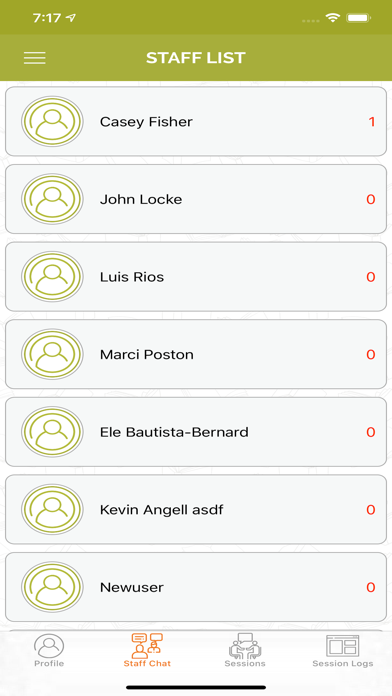Viewport: 392px width, 696px height.
Task: Tap Marci Poston's profile avatar
Action: [x=52, y=354]
